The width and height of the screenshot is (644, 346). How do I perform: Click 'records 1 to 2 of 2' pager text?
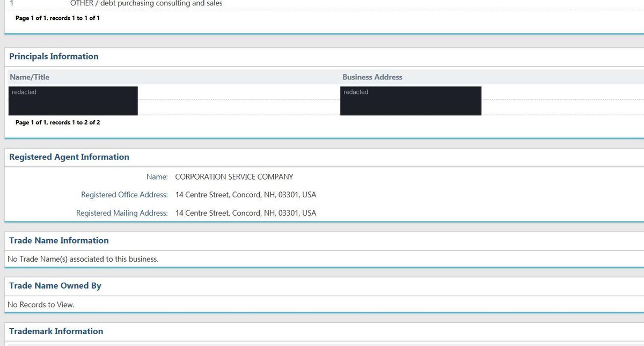tap(75, 123)
